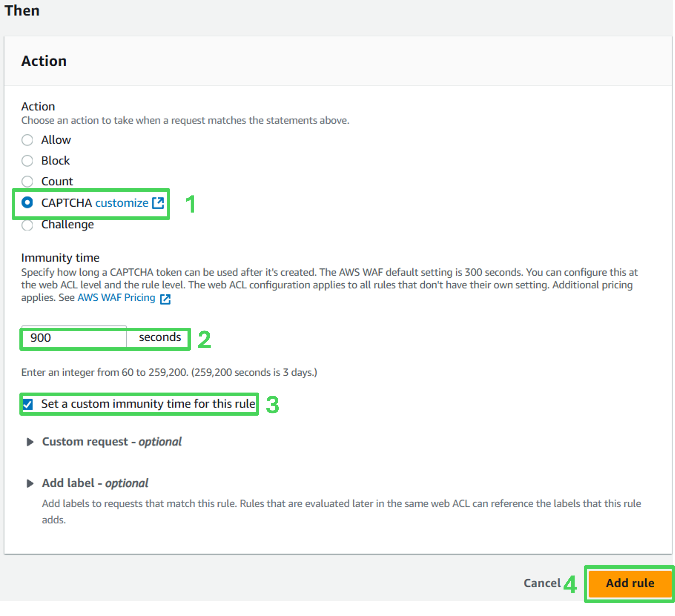Click the Set a custom immunity time label text
This screenshot has height=616, width=675.
pos(148,404)
